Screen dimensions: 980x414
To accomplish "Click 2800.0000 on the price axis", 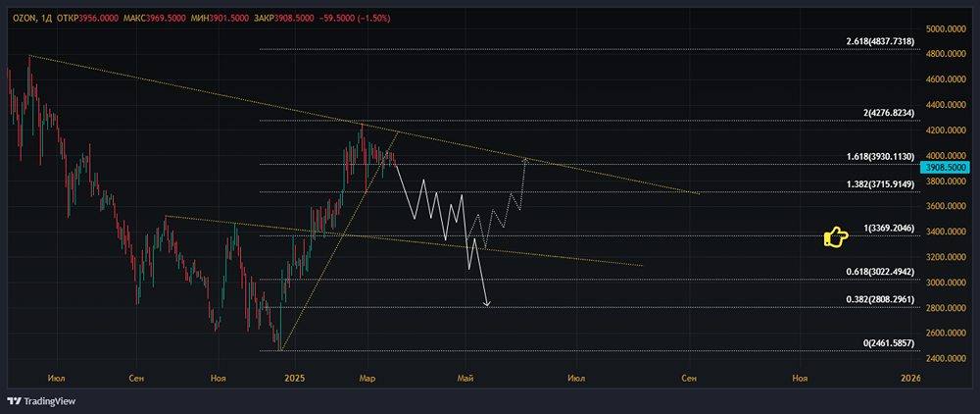I will click(948, 308).
